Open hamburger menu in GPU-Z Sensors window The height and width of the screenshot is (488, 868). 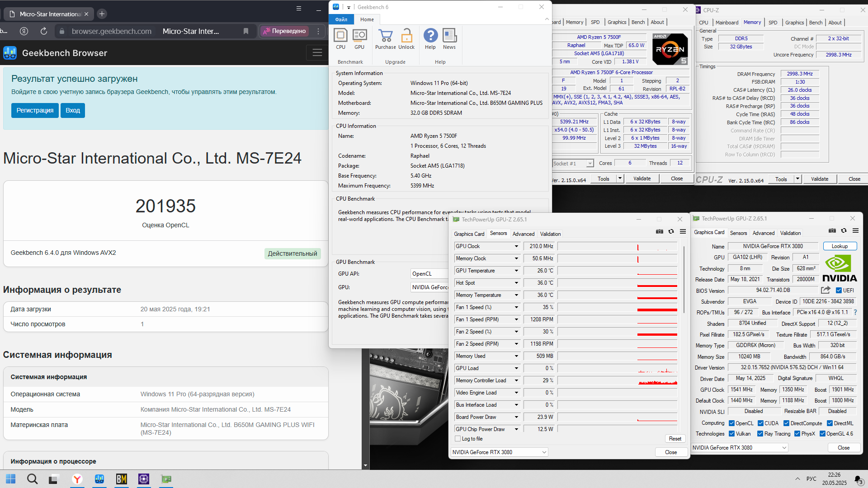[683, 231]
